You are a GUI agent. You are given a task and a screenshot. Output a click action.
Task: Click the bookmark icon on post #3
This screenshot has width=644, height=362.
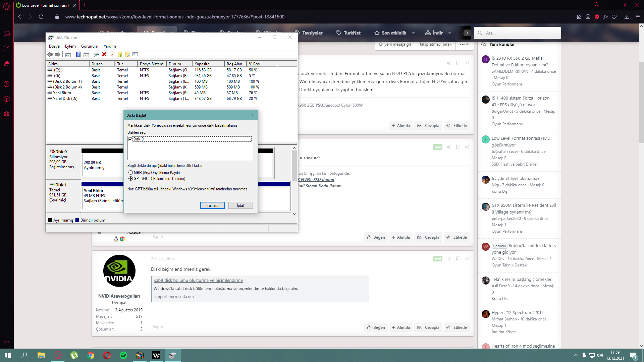pos(458,258)
